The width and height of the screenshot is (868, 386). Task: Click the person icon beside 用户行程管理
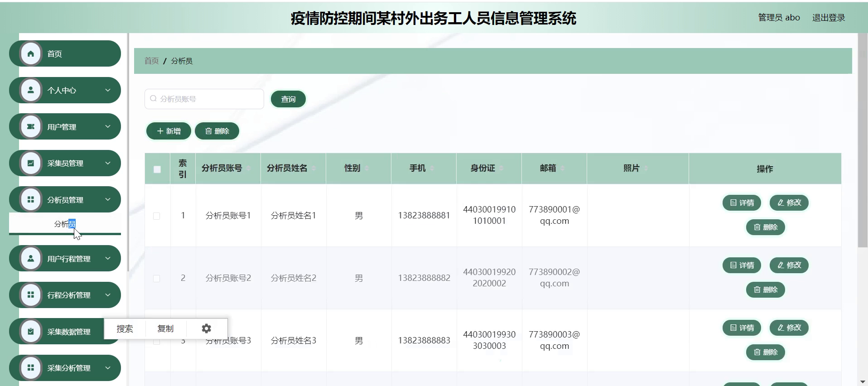pos(31,258)
